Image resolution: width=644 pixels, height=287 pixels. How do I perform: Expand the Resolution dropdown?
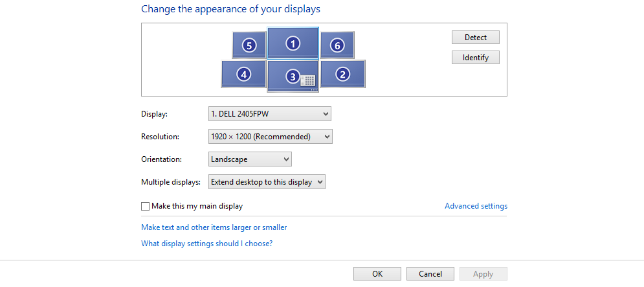(x=270, y=137)
